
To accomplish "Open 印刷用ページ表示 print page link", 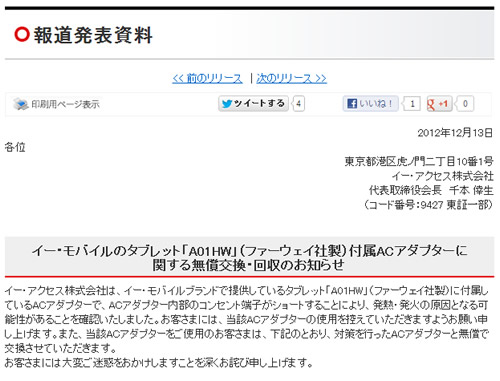I will 65,104.
